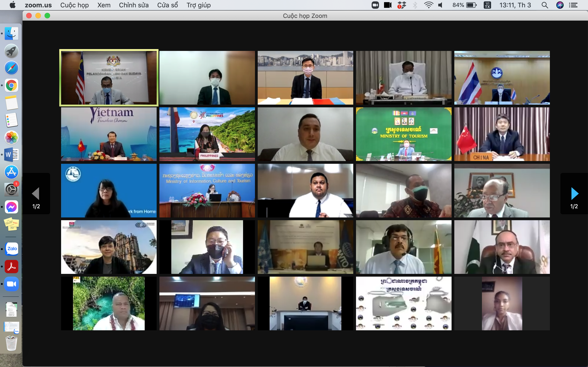Open the Cuộc họp menu

click(x=74, y=5)
